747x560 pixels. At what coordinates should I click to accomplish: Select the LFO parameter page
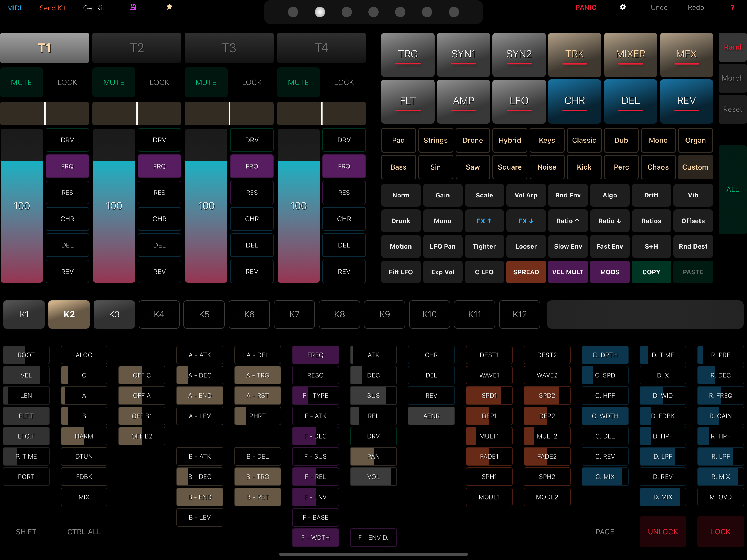519,101
